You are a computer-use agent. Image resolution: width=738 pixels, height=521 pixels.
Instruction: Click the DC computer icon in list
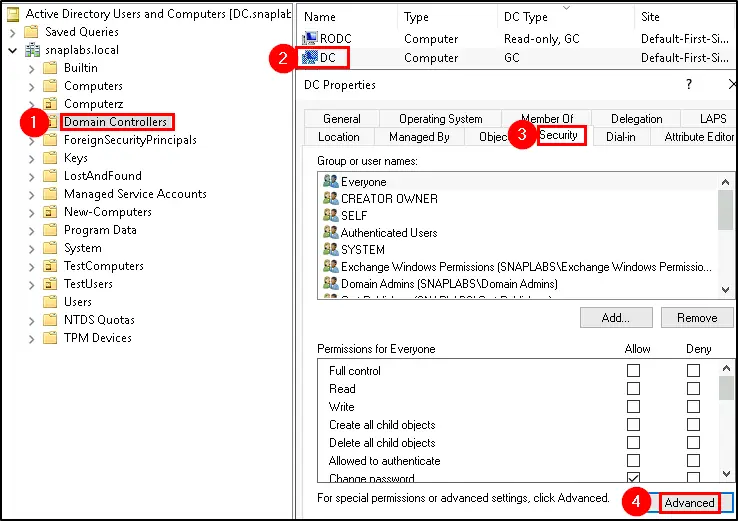(310, 57)
